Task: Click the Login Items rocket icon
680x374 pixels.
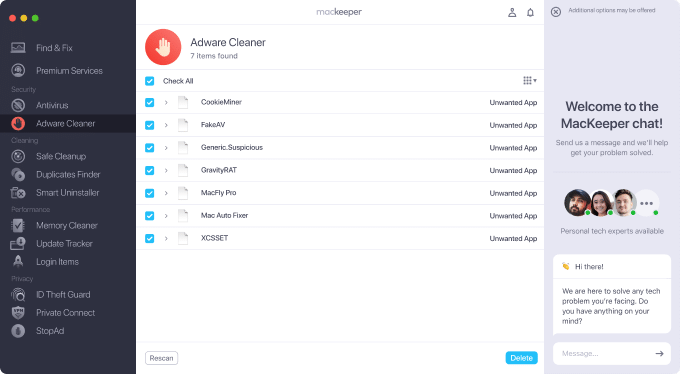Action: [18, 262]
